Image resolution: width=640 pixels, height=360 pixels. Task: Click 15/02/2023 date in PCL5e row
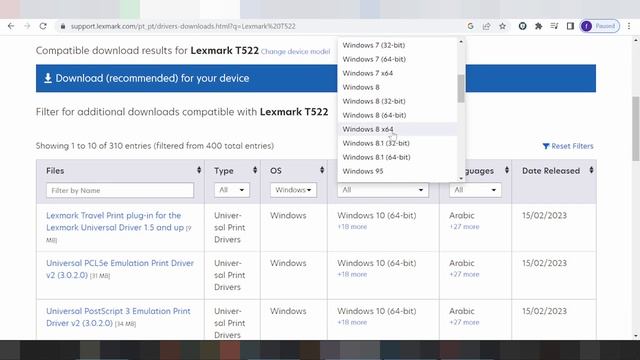point(544,263)
